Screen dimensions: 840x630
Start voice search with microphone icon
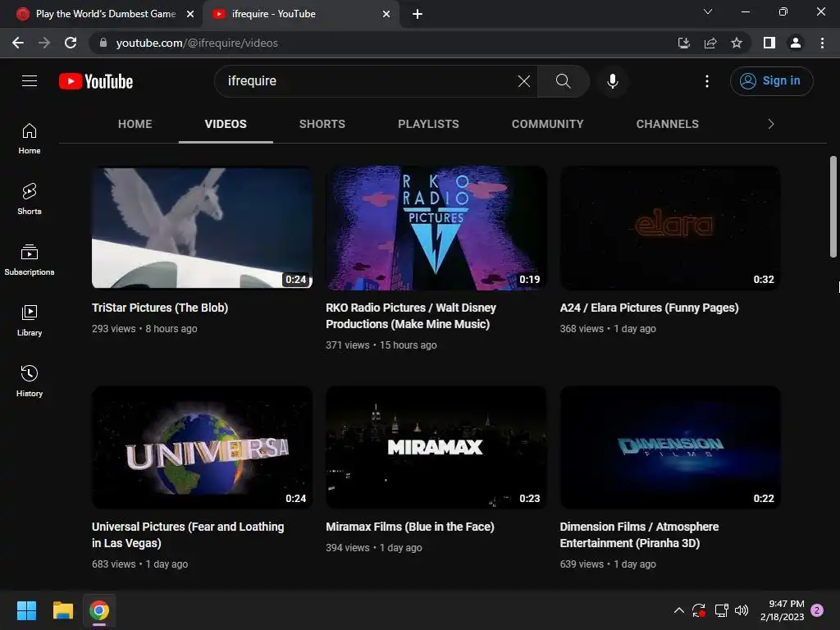612,81
